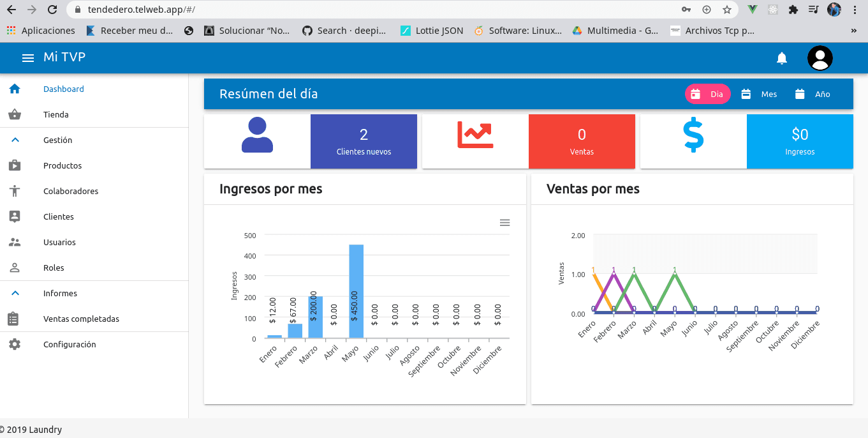868x438 pixels.
Task: Open the hamburger navigation menu
Action: [x=28, y=58]
